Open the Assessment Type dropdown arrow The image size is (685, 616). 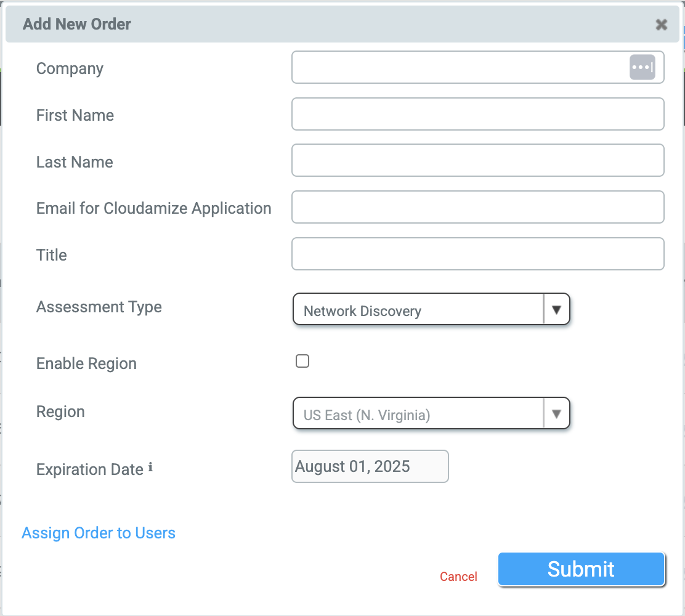pos(557,310)
